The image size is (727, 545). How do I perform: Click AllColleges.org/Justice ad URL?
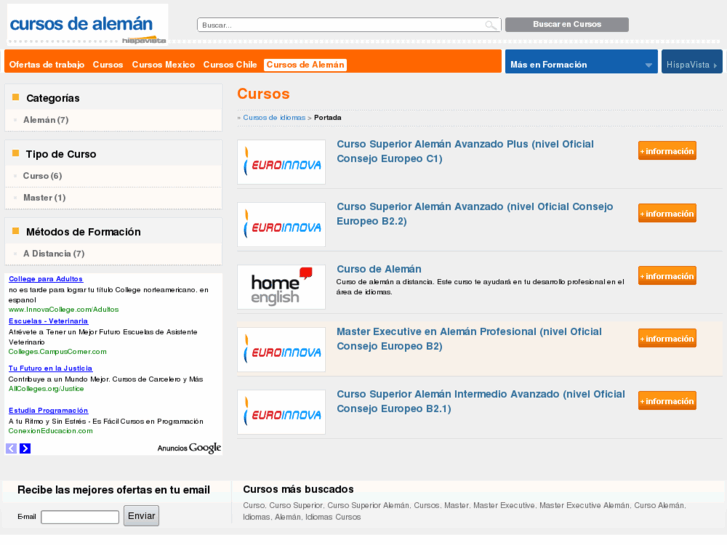(46, 389)
